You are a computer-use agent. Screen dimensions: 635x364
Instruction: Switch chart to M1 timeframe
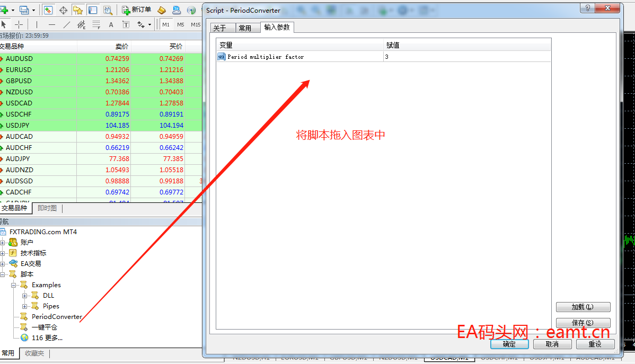166,25
